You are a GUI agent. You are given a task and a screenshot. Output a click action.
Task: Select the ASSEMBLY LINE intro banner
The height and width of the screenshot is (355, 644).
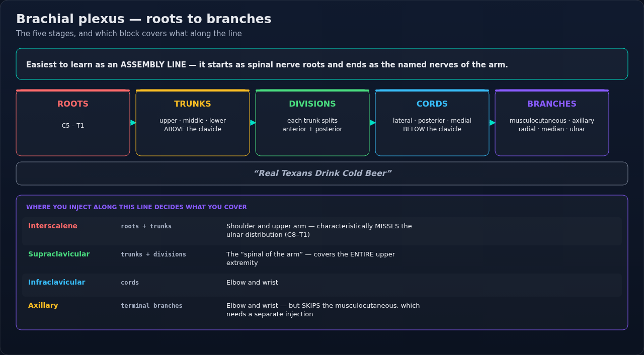click(322, 64)
